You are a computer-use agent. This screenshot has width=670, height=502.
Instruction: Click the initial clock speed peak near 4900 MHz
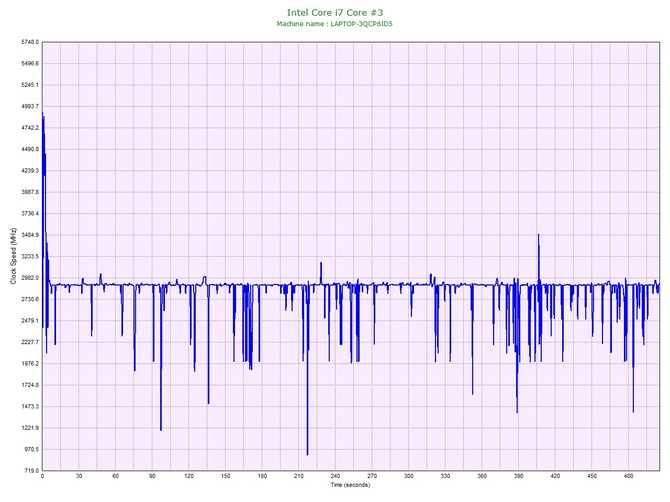[43, 114]
